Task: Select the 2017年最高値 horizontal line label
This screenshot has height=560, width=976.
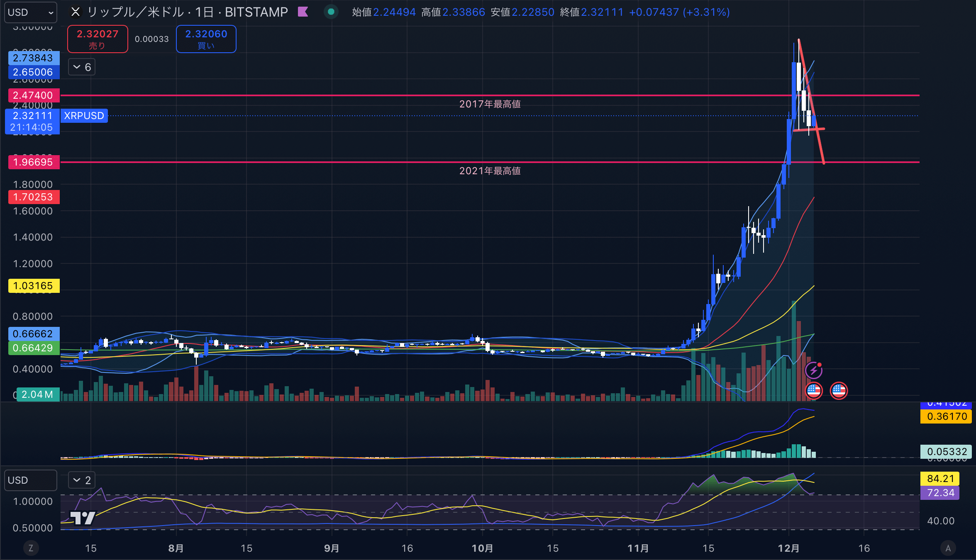Action: coord(490,104)
